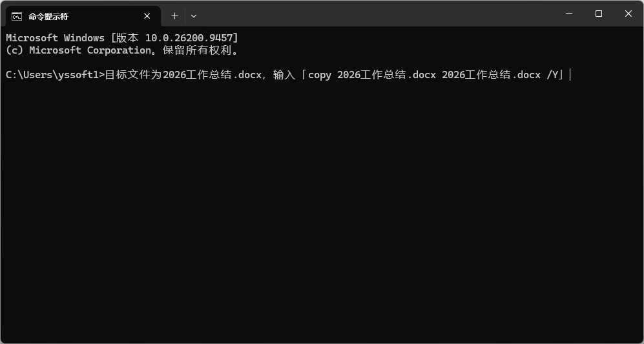Screen dimensions: 644x344
Task: Click the Microsoft Windows version line
Action: click(122, 38)
